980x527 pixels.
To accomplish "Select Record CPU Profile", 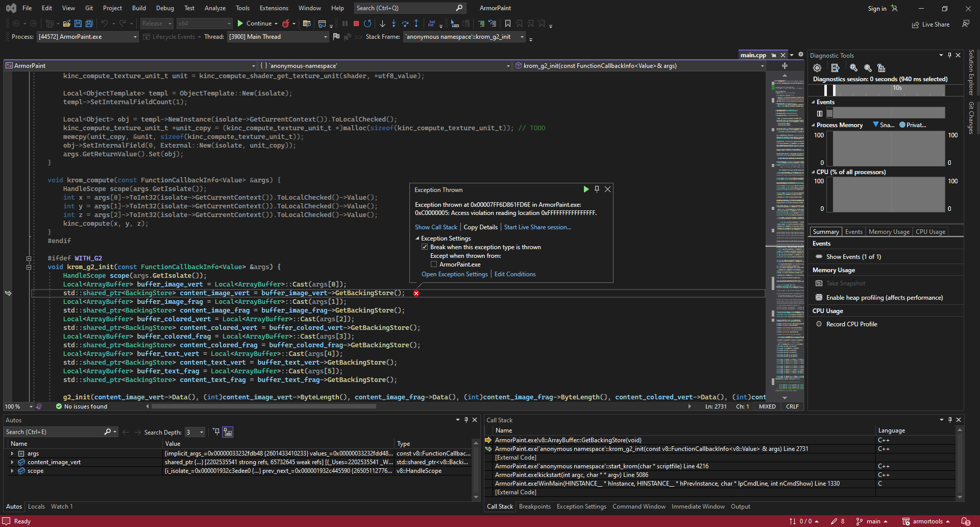I will pos(851,323).
